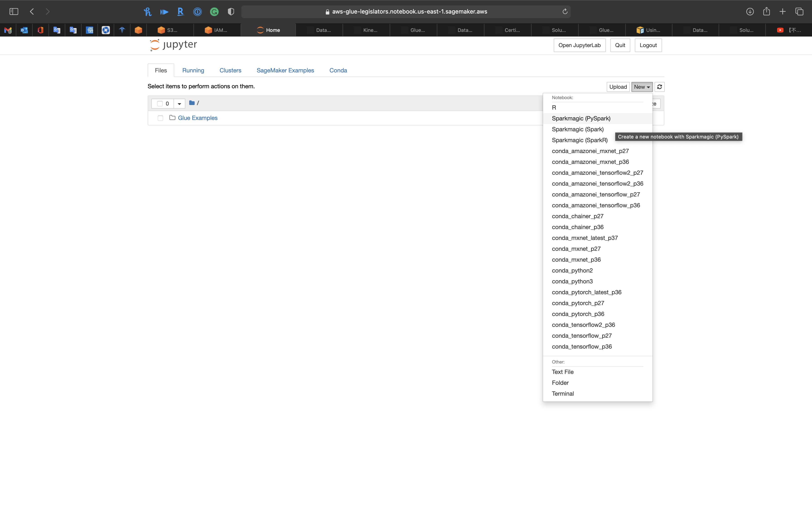Click the refresh notebook list icon
812x507 pixels.
click(659, 87)
